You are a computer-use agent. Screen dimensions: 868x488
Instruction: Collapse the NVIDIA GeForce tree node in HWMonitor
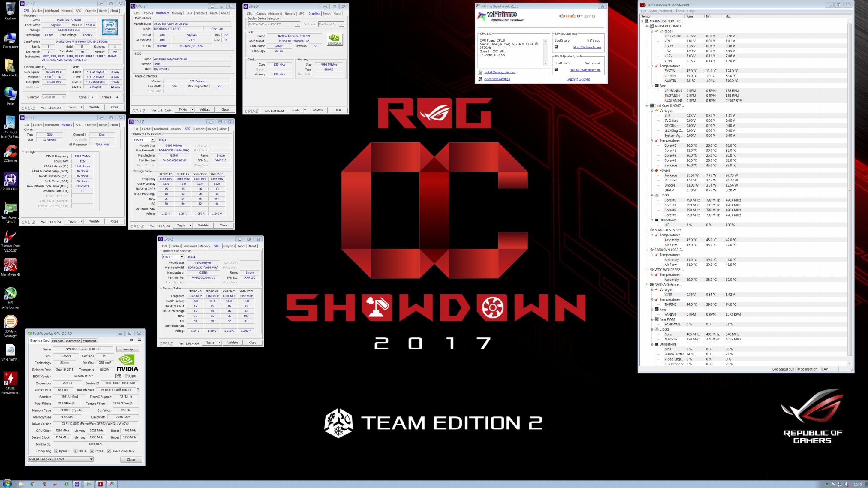click(647, 285)
